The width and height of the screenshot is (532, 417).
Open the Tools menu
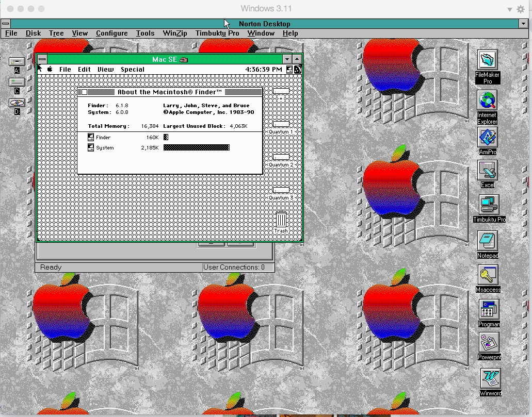coord(145,33)
